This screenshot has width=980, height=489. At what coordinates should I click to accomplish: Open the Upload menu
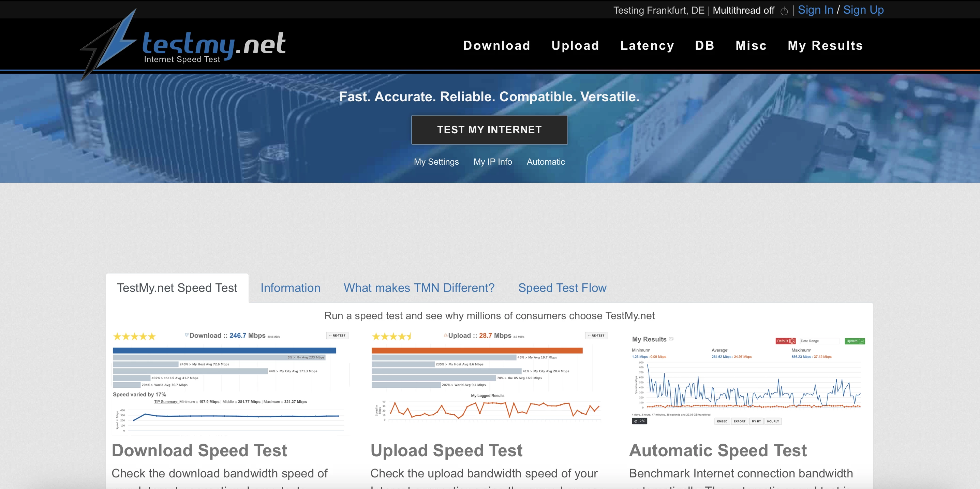pyautogui.click(x=575, y=46)
